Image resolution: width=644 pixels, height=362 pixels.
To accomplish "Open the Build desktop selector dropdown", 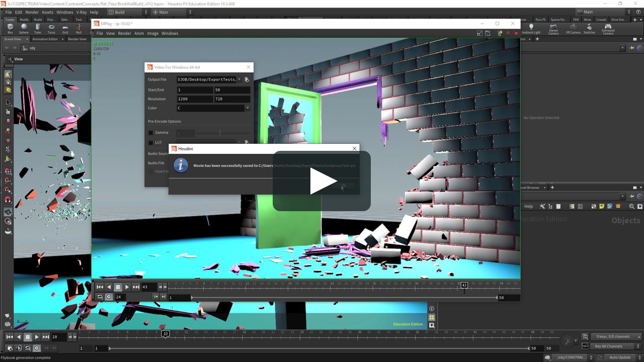I will click(x=128, y=12).
